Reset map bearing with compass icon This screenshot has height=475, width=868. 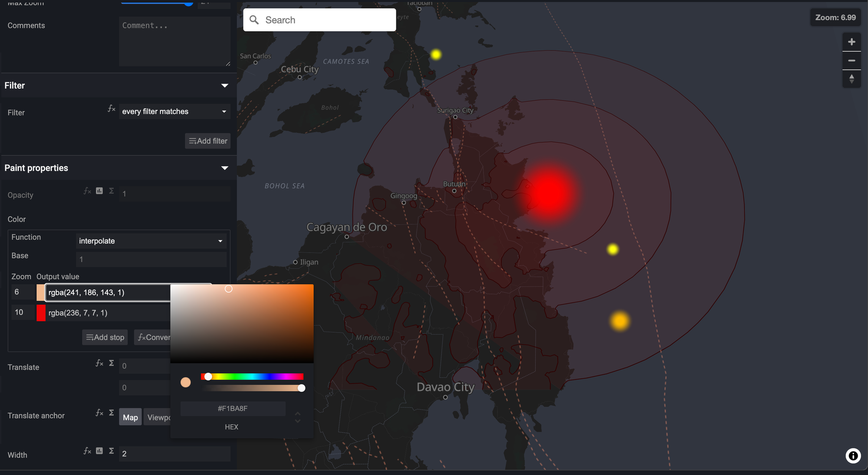click(x=852, y=79)
